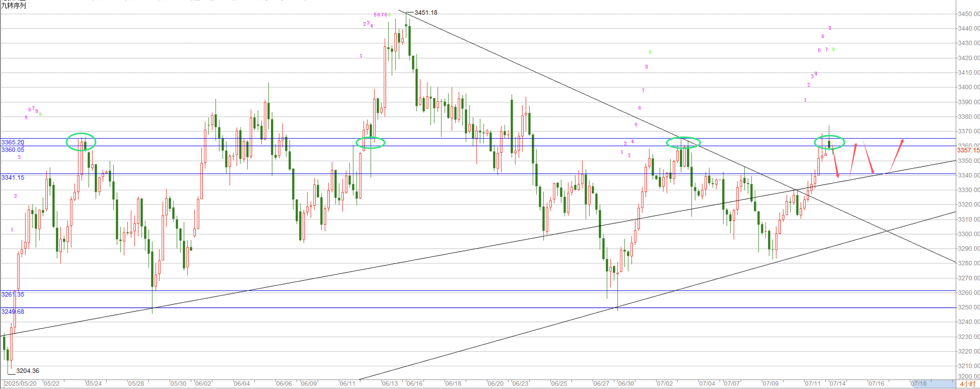Click the 06/18 date label

pyautogui.click(x=454, y=384)
